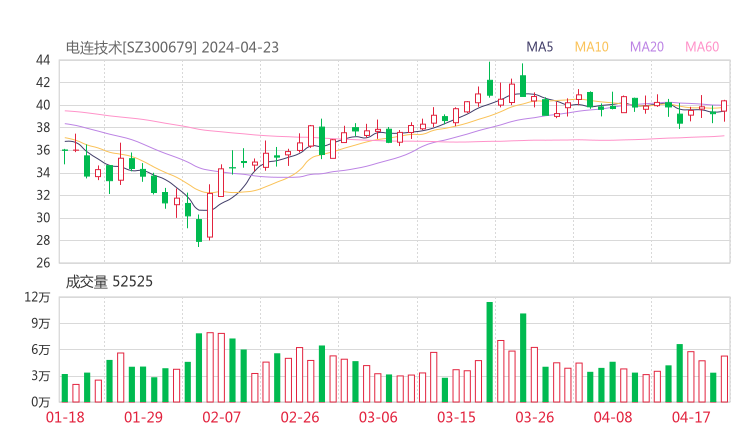Click the last red volume bar at chart end
The image size is (740, 440).
(x=724, y=379)
